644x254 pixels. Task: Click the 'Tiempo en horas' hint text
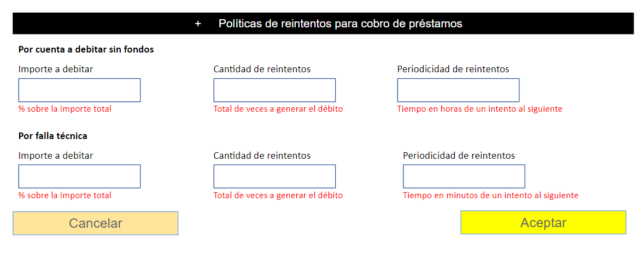click(479, 109)
